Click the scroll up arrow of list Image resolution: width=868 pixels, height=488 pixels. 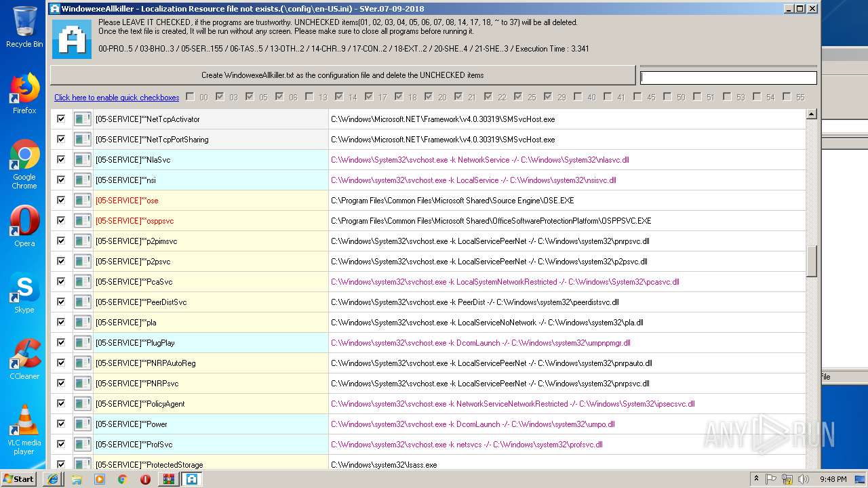pyautogui.click(x=812, y=115)
